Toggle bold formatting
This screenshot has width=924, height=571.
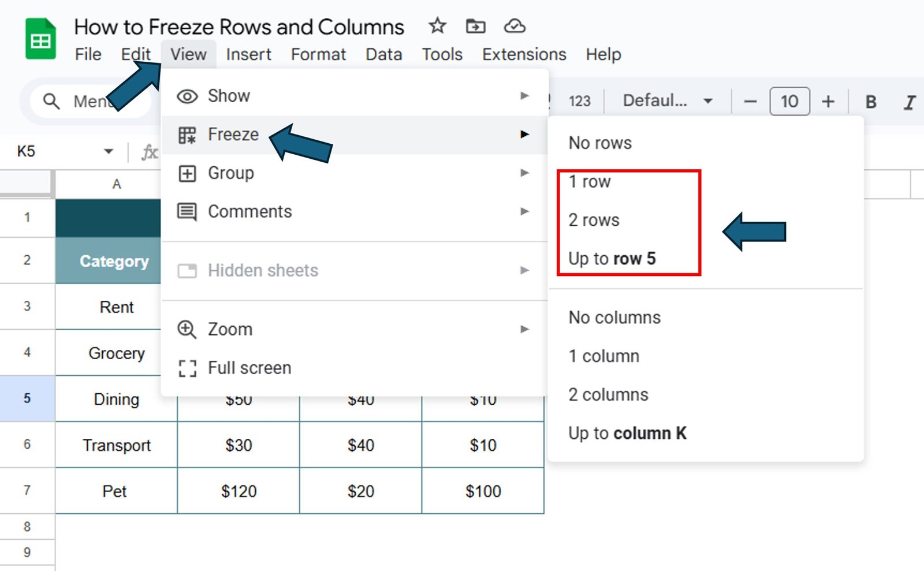[871, 102]
